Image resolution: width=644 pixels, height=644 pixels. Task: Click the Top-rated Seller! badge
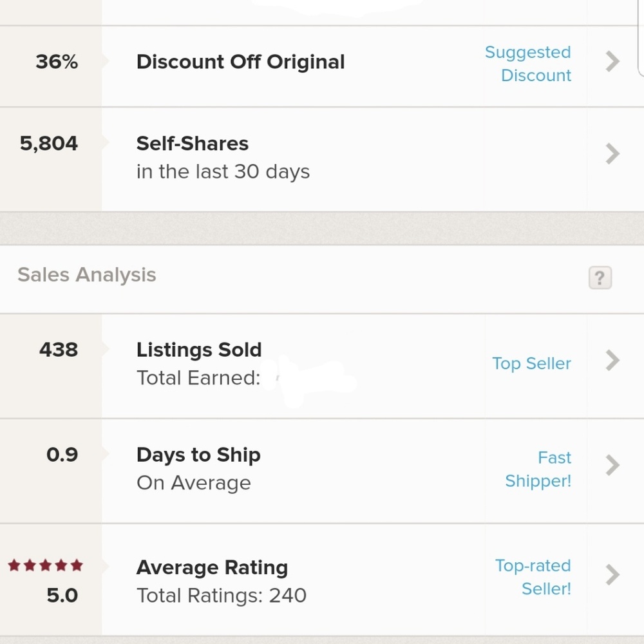coord(533,577)
